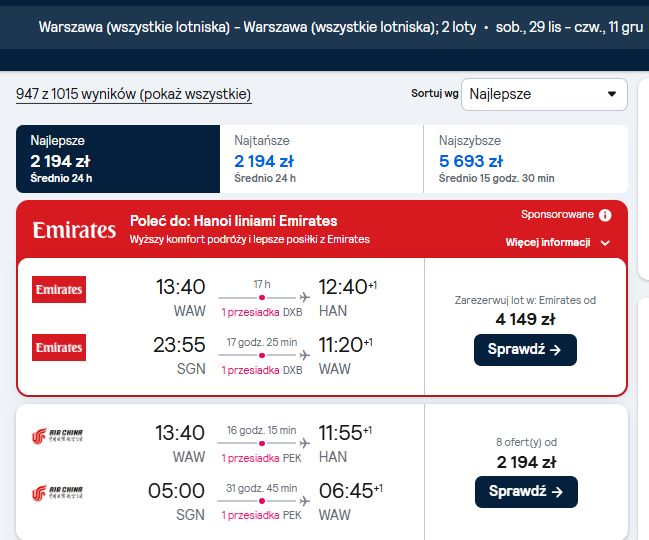Click Emirates logo on SGN–WAW flight
Screen dimensions: 649x540
59,348
